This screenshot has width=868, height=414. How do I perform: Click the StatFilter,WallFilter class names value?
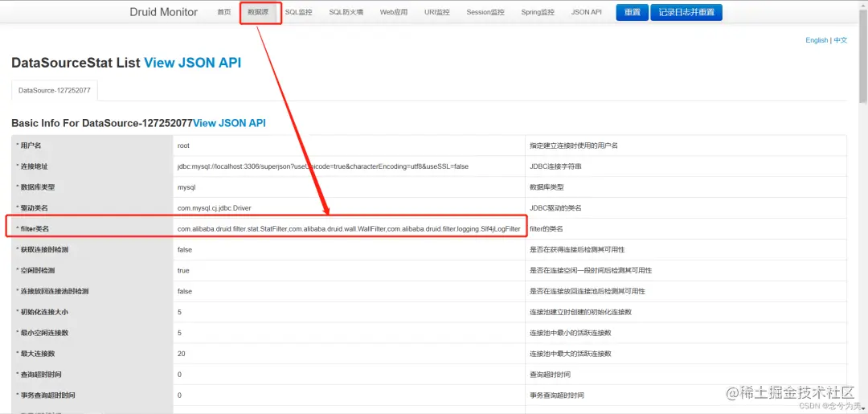pyautogui.click(x=349, y=228)
